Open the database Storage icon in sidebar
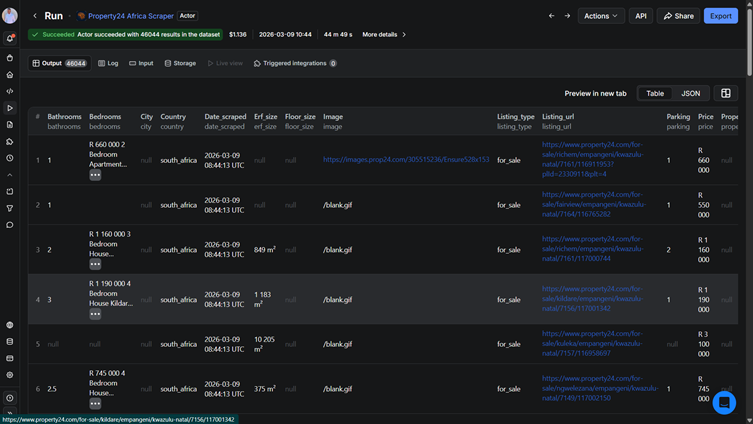This screenshot has height=424, width=753. point(10,342)
